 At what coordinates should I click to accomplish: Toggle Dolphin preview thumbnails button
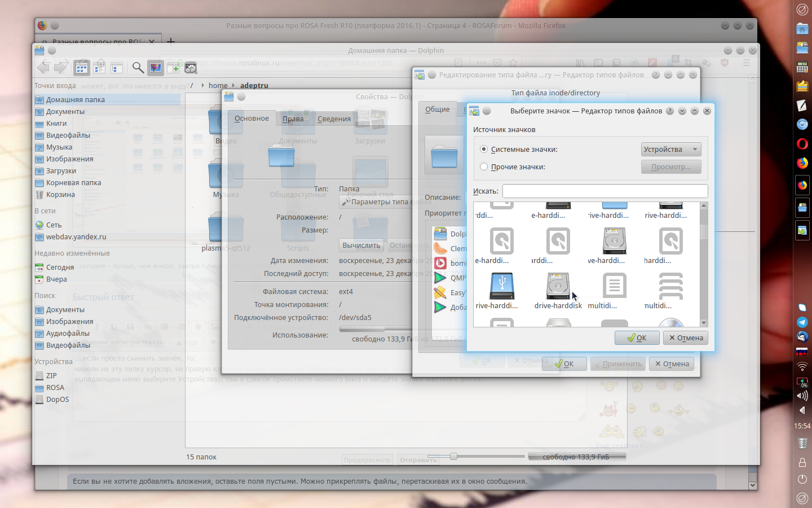156,68
